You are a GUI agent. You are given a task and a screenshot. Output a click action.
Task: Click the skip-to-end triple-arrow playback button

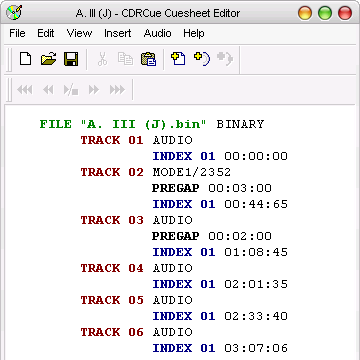(117, 90)
